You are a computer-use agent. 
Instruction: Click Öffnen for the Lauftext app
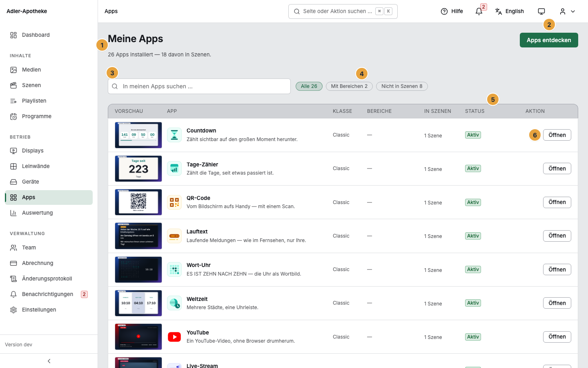point(557,236)
